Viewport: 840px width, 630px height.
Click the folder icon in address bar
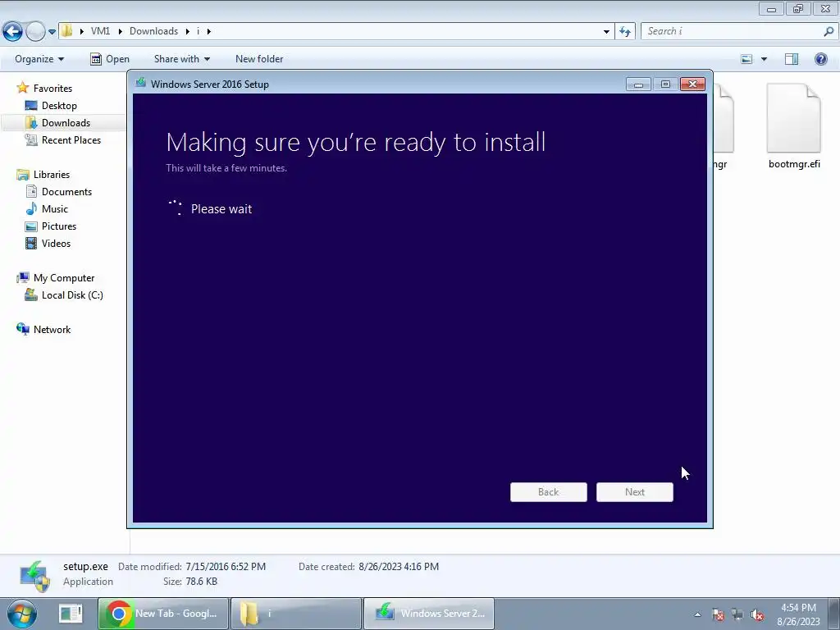[66, 31]
